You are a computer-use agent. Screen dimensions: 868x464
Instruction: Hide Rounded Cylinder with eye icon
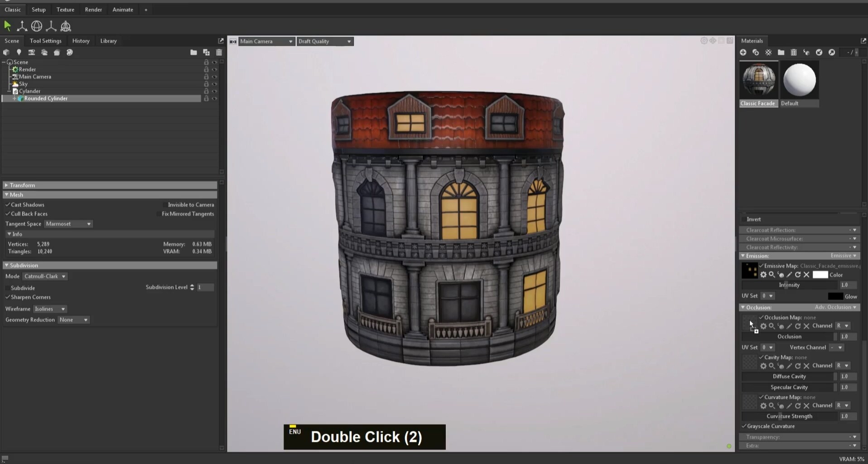click(x=215, y=98)
